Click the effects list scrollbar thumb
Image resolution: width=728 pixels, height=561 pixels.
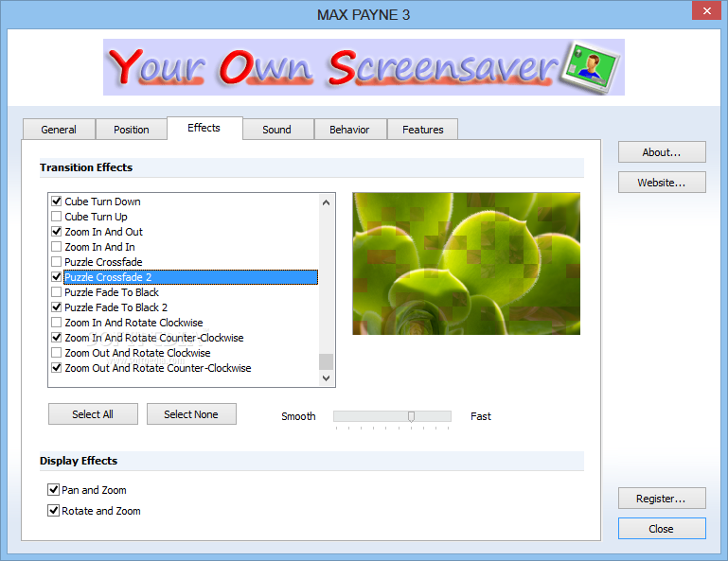click(326, 361)
